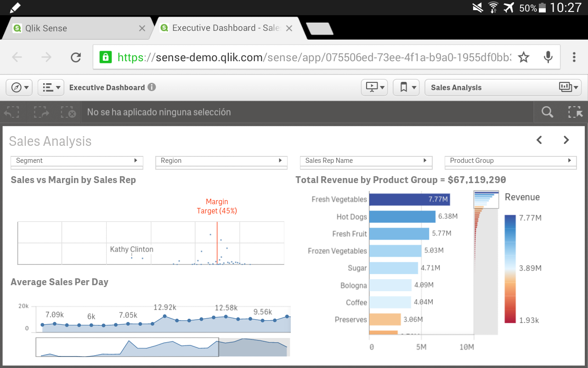Expand the Sales Rep Name filter
Viewport: 588px width, 368px height.
point(366,161)
